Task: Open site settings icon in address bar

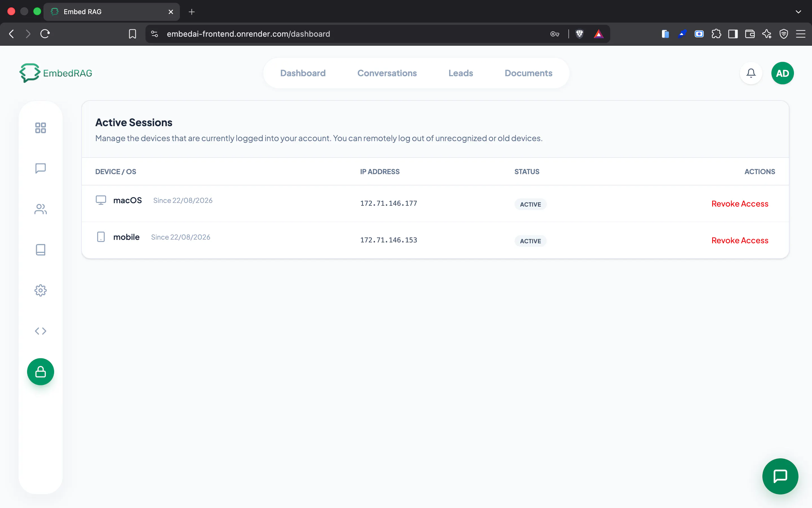Action: click(154, 34)
